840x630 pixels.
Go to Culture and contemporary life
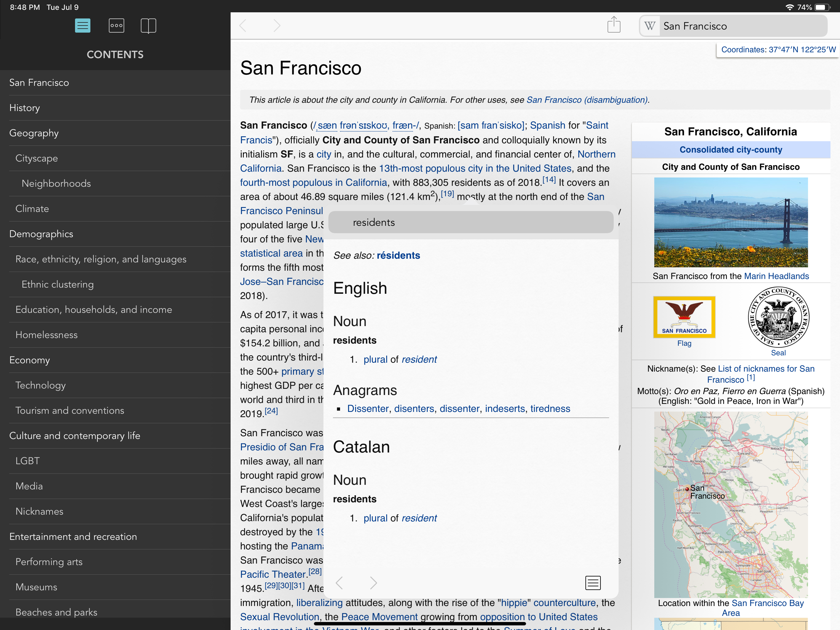(115, 436)
